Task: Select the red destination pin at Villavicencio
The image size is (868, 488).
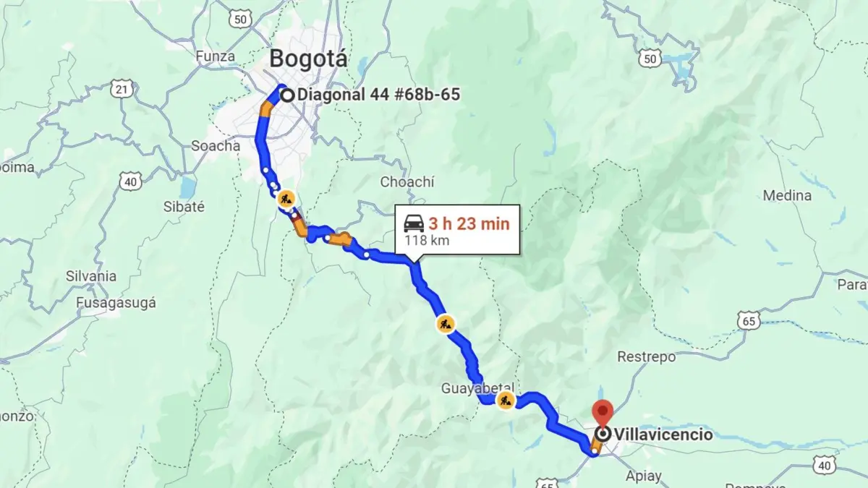Action: (x=603, y=414)
